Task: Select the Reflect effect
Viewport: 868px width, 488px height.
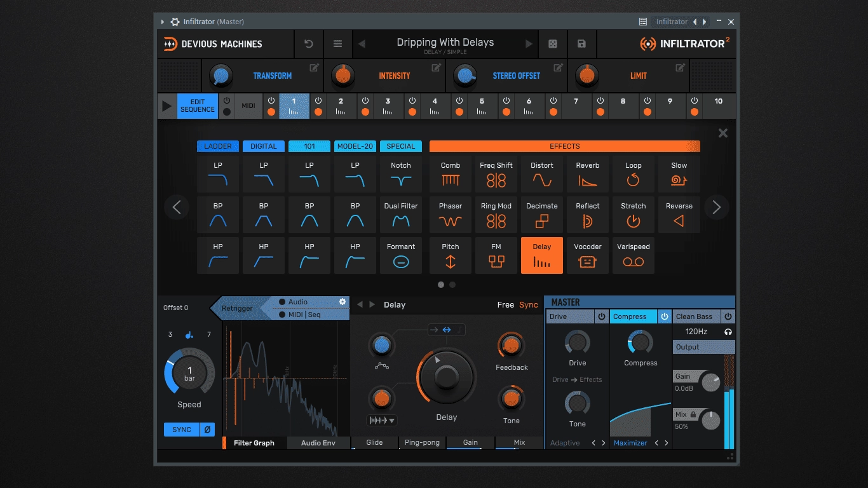Action: pos(588,215)
